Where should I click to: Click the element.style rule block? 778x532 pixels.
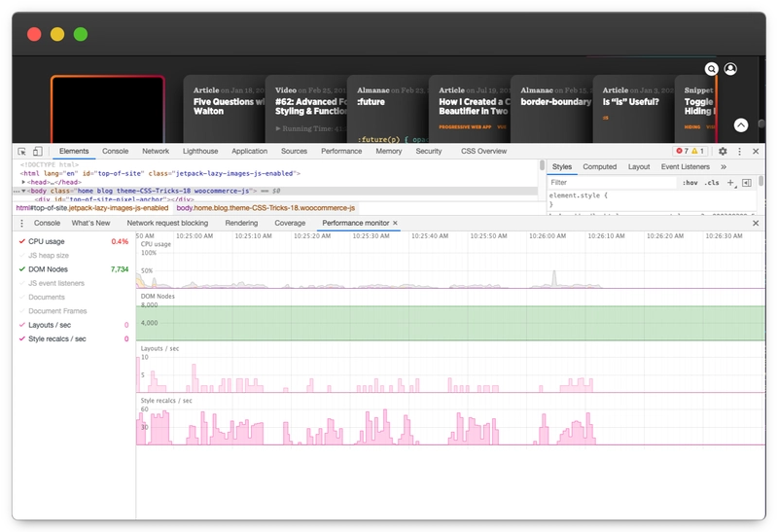[652, 200]
